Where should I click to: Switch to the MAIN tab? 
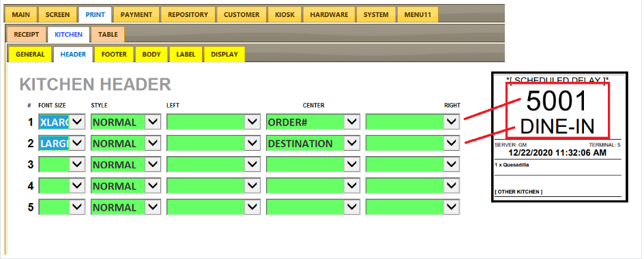click(x=20, y=15)
